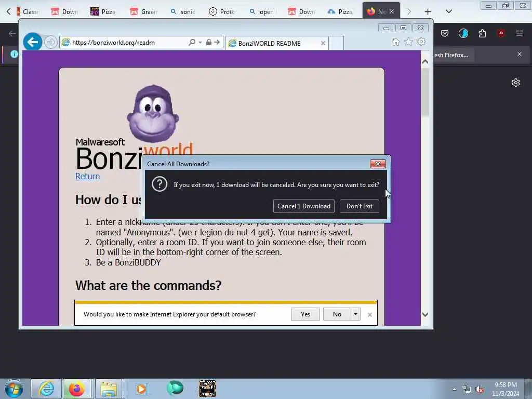Click the IE scrollbar down arrow

(x=425, y=314)
